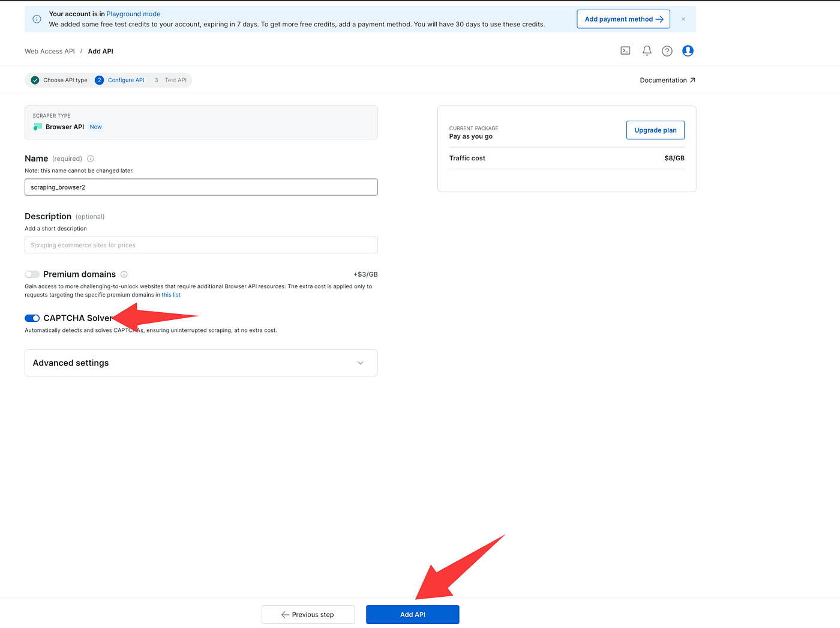This screenshot has height=628, width=840.
Task: Disable the CAPTCHA Solver toggle
Action: pos(32,318)
